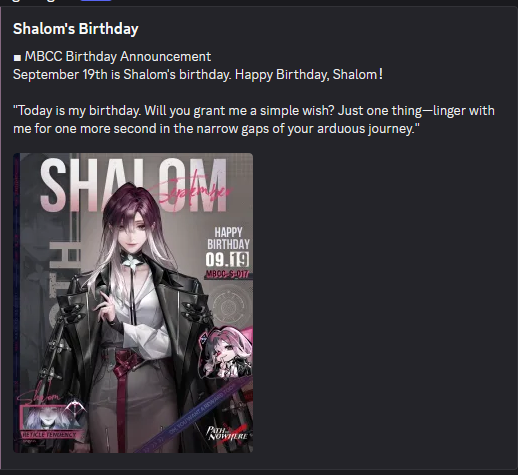This screenshot has width=518, height=475.
Task: Click the circular target emblem on poster
Action: pyautogui.click(x=228, y=305)
